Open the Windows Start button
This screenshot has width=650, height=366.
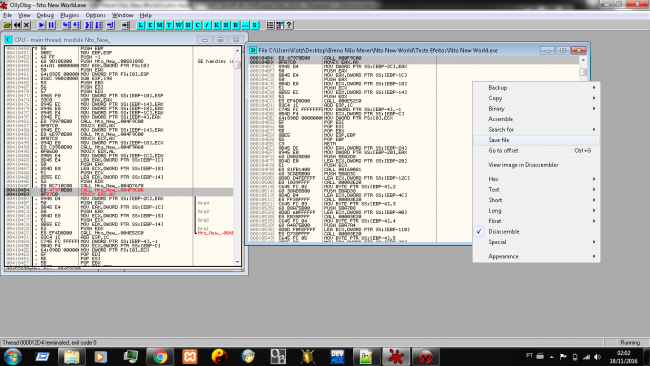[12, 356]
